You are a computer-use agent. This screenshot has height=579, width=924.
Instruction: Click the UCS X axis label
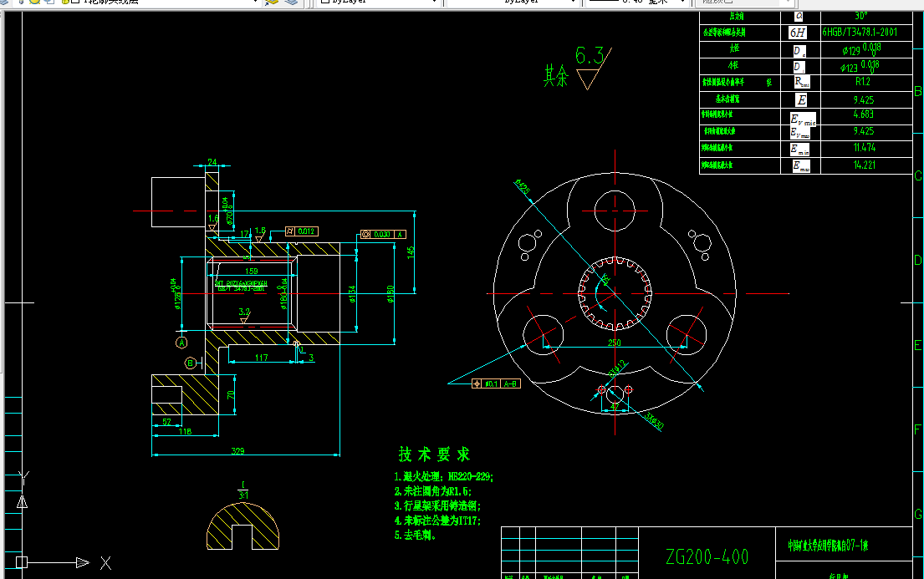pyautogui.click(x=105, y=563)
